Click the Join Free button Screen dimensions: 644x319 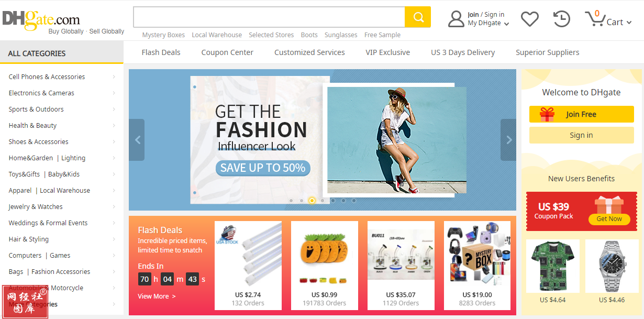[x=581, y=114]
